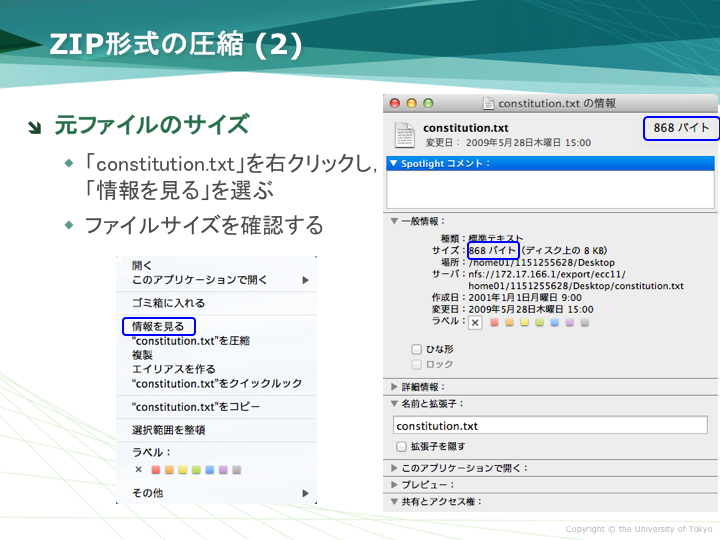Pick the blue label in context menu

(x=210, y=470)
